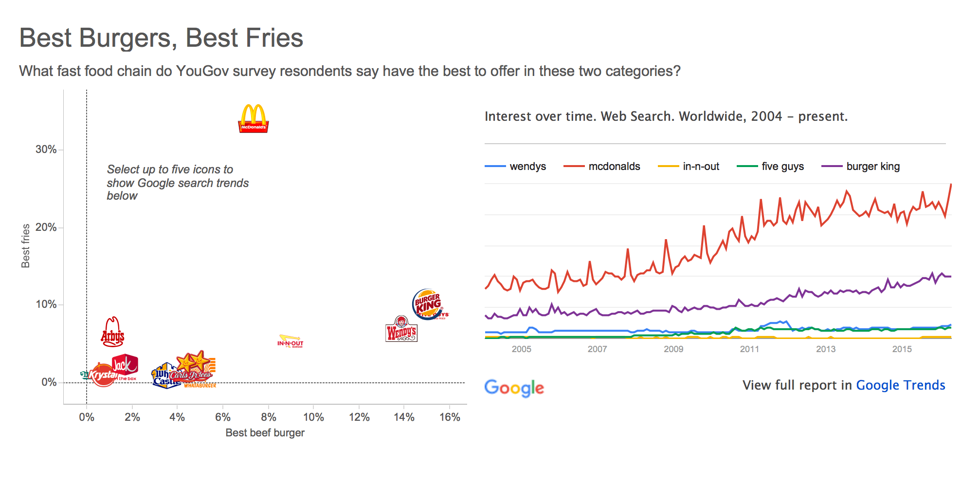Select the White Castle logo
980x488 pixels.
click(x=161, y=377)
